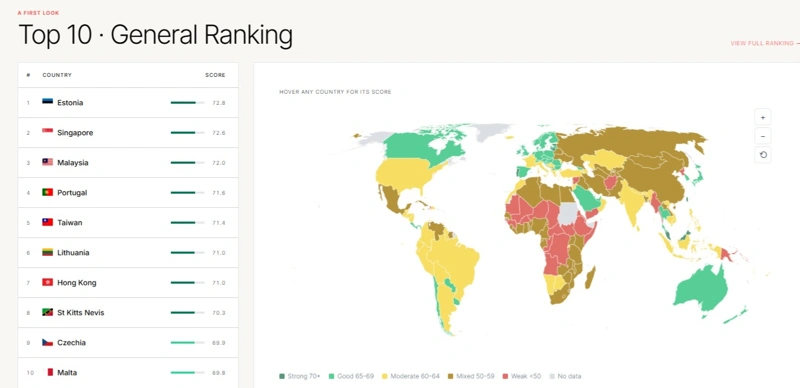Click Australia on the world map

[x=702, y=288]
